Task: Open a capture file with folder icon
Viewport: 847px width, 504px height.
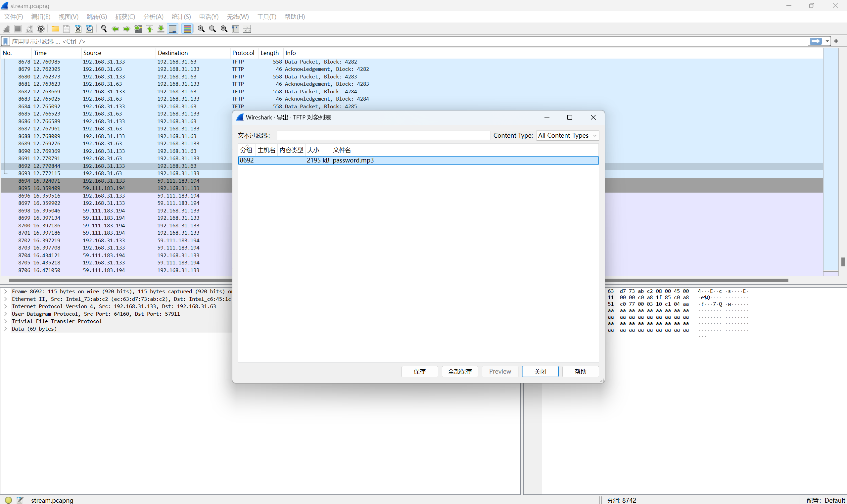Action: pos(55,29)
